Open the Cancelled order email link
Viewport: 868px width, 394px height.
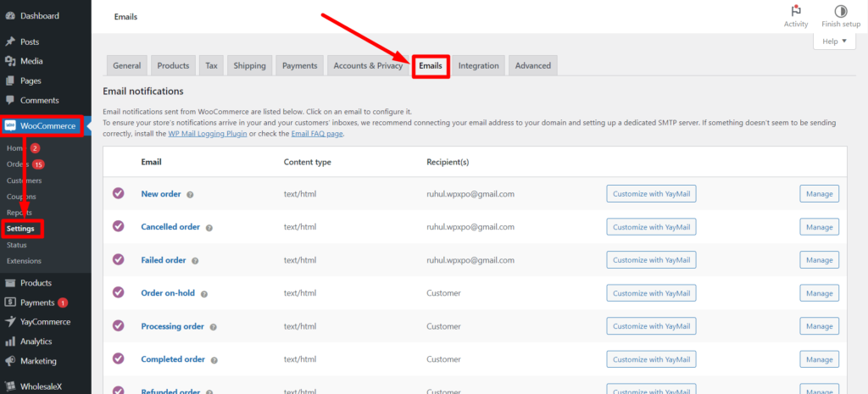170,227
